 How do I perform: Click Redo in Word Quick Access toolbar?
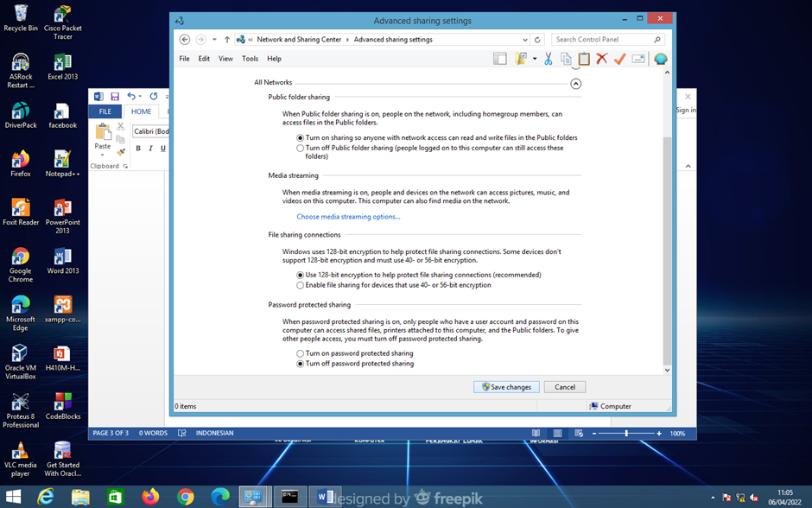pos(154,96)
